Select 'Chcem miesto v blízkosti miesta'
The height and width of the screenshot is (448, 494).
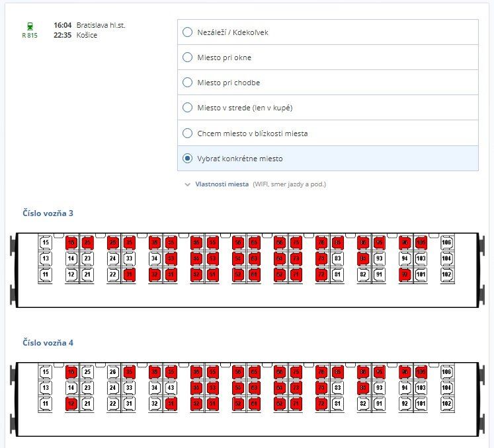click(x=187, y=133)
